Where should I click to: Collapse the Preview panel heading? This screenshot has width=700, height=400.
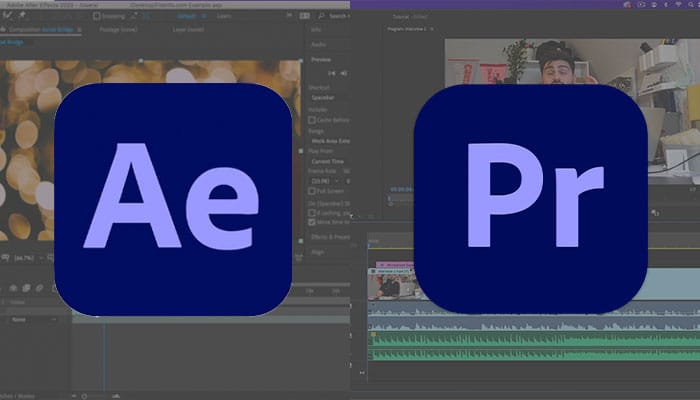pyautogui.click(x=321, y=59)
